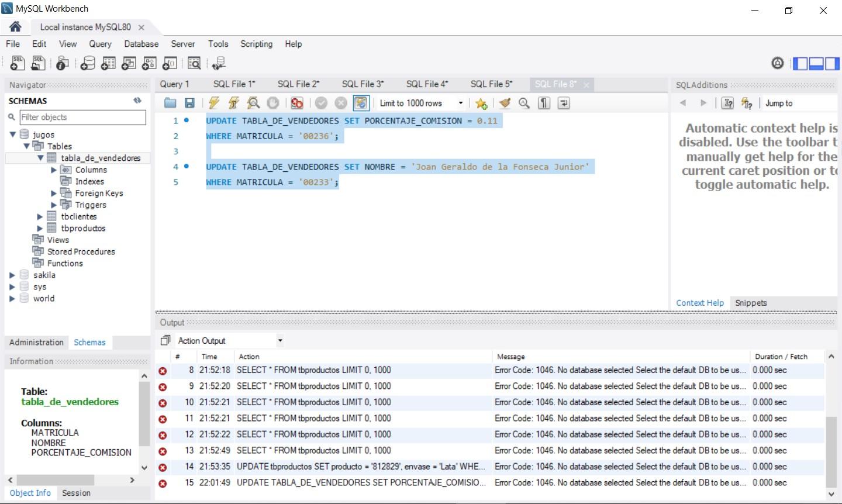
Task: Close the SQL File 8 tab
Action: [x=586, y=85]
